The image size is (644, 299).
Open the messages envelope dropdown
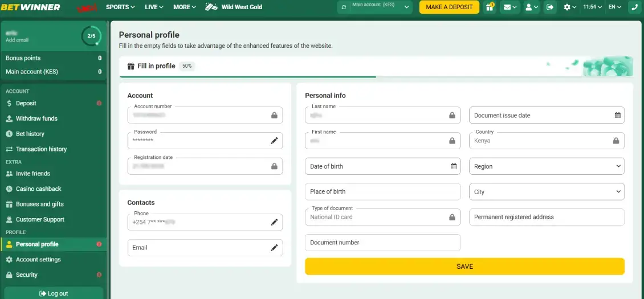[510, 7]
